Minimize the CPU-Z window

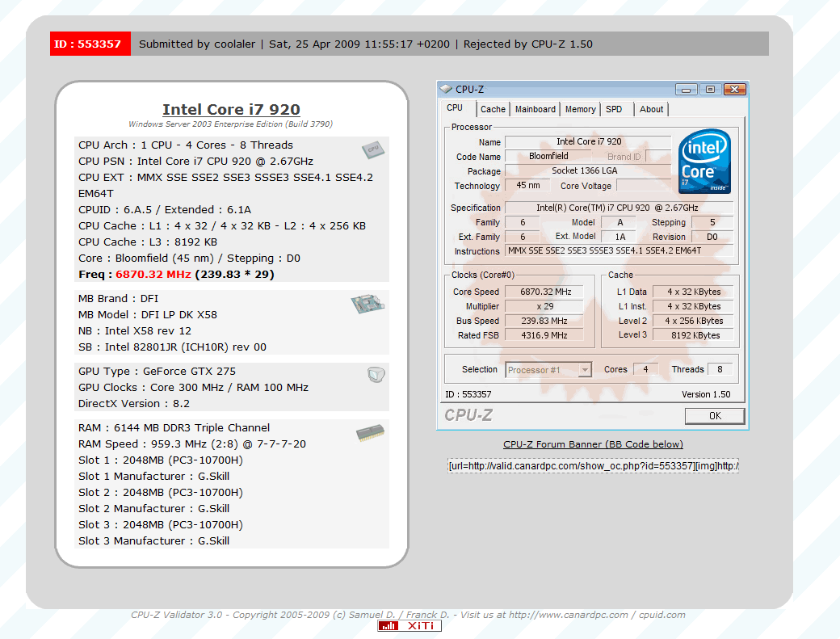(x=686, y=90)
